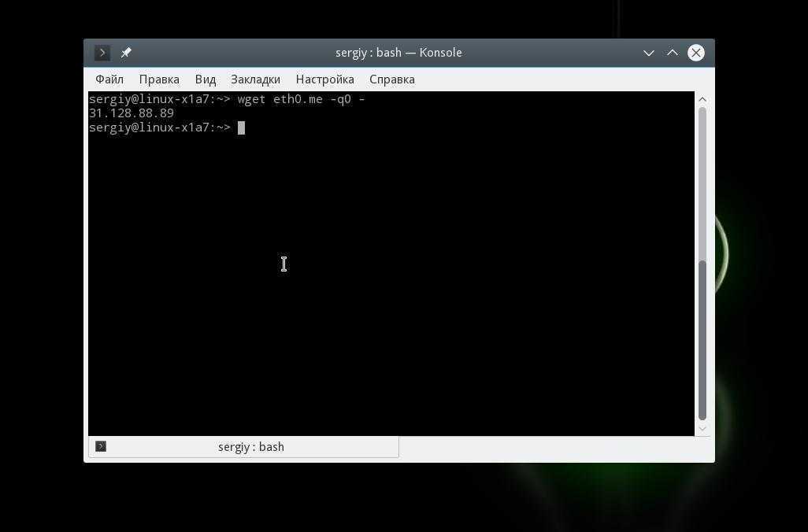
Task: Open the Справка menu
Action: [x=391, y=79]
